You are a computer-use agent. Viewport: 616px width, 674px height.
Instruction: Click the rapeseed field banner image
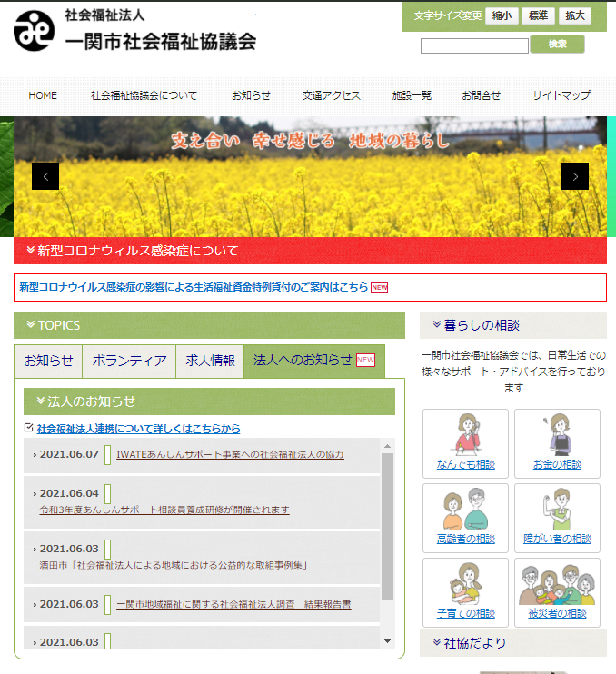[310, 176]
